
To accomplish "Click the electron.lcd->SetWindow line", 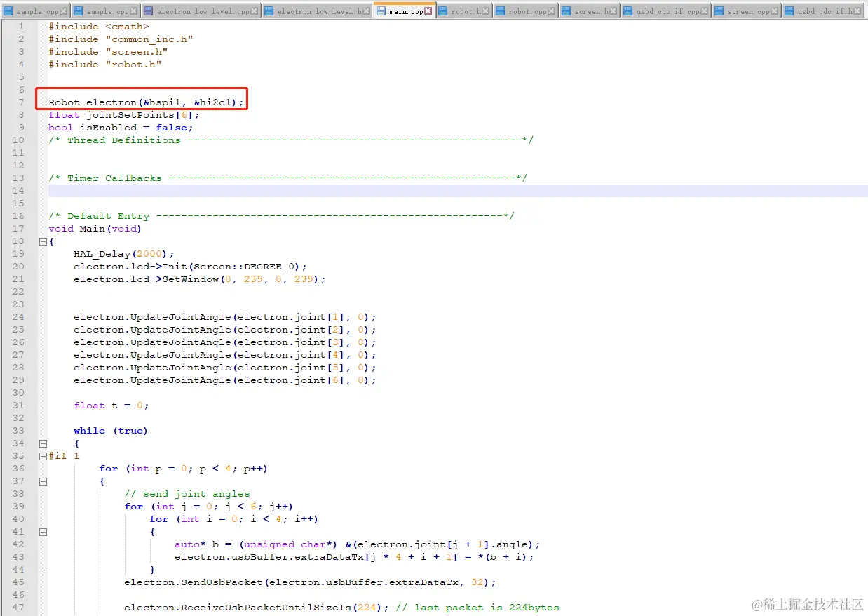I will 200,279.
